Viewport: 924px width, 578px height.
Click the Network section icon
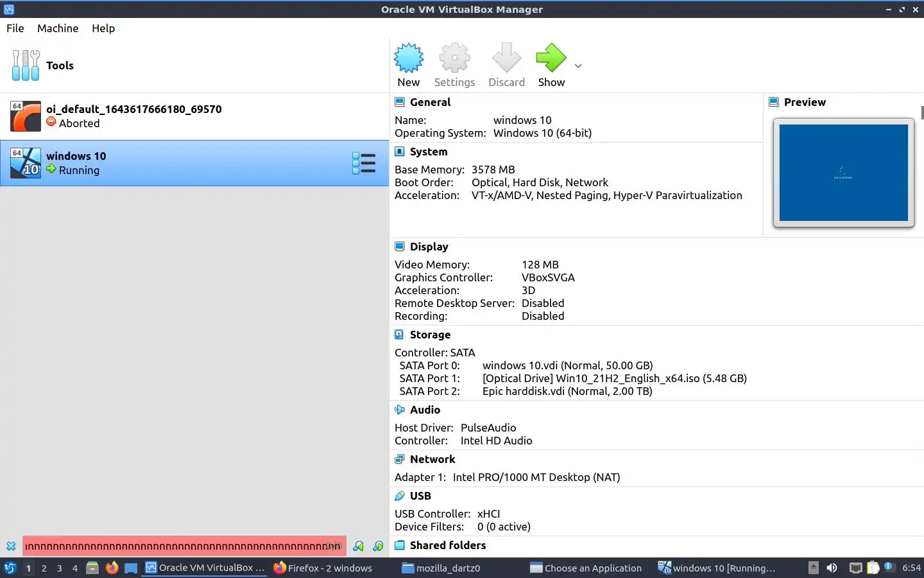(400, 459)
